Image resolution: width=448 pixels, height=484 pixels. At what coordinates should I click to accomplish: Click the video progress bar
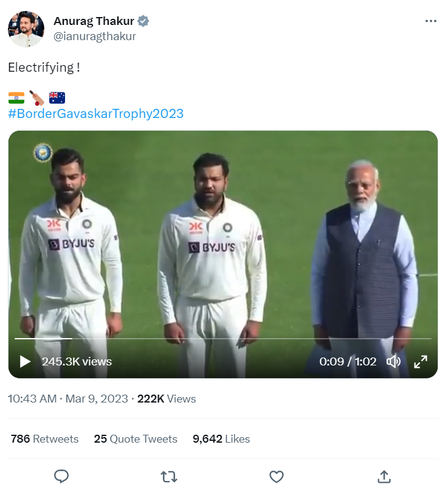click(x=222, y=338)
